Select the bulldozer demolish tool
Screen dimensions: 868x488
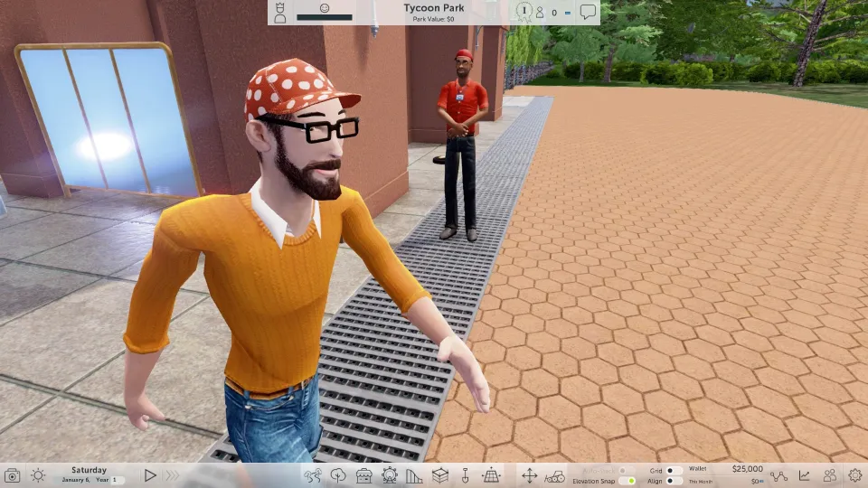pos(555,475)
